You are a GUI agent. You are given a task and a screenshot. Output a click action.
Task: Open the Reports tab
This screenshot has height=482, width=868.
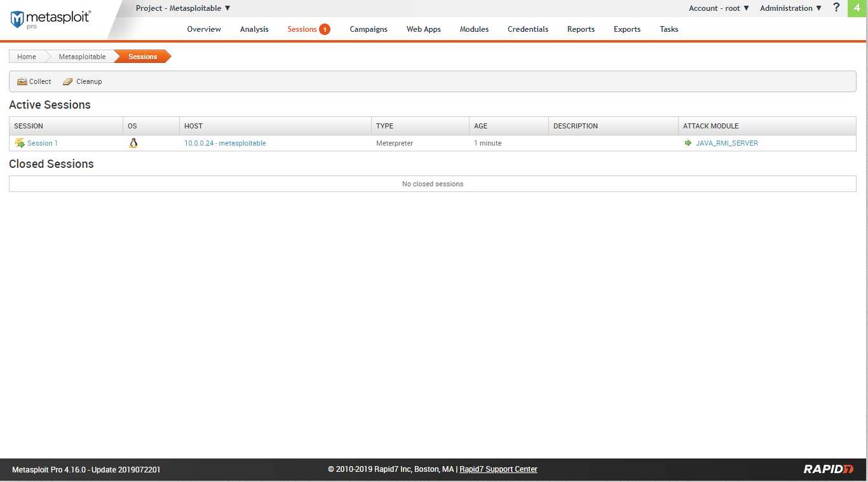click(581, 29)
